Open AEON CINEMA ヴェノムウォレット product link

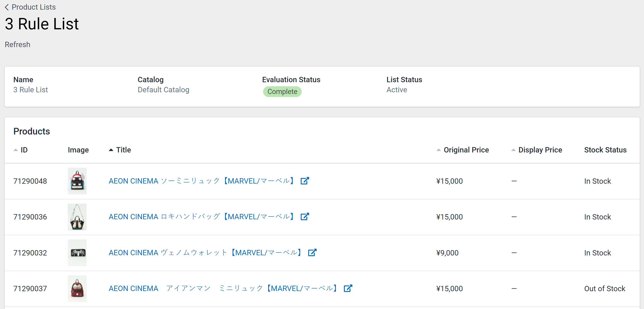[206, 253]
